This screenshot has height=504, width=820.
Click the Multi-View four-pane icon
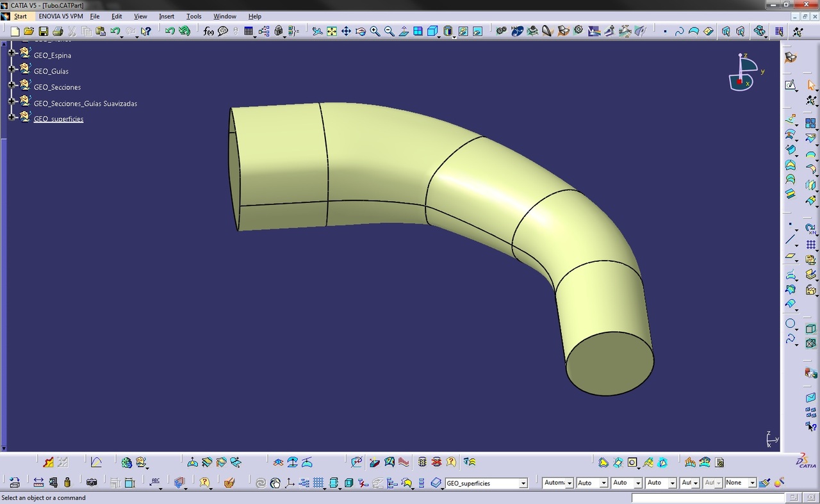tap(418, 31)
